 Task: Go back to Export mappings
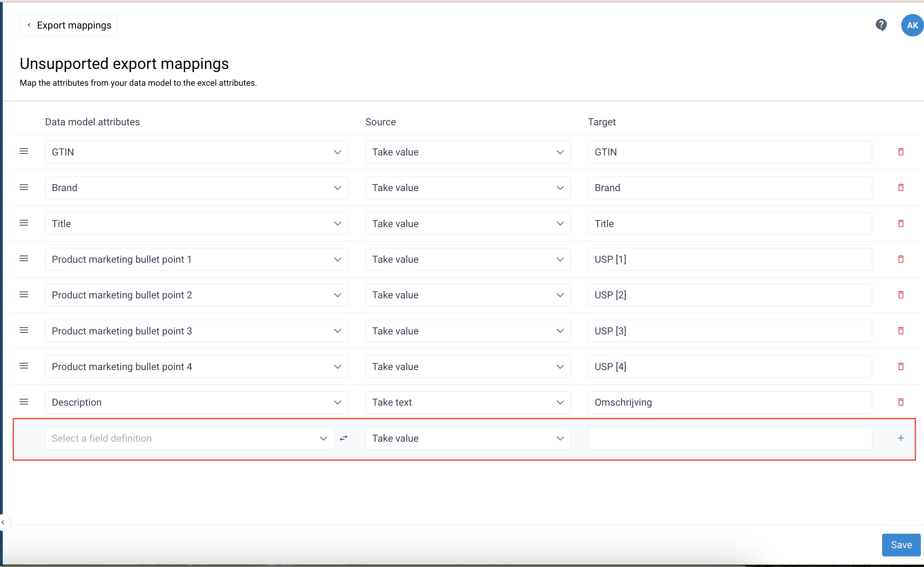(x=69, y=25)
